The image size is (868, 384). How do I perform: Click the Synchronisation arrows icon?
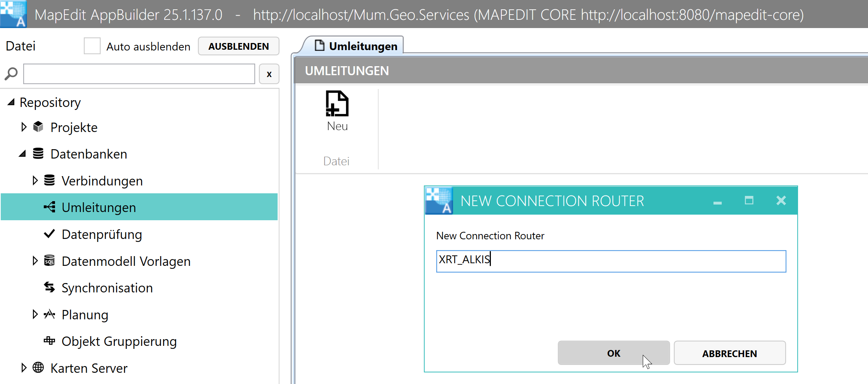tap(49, 288)
